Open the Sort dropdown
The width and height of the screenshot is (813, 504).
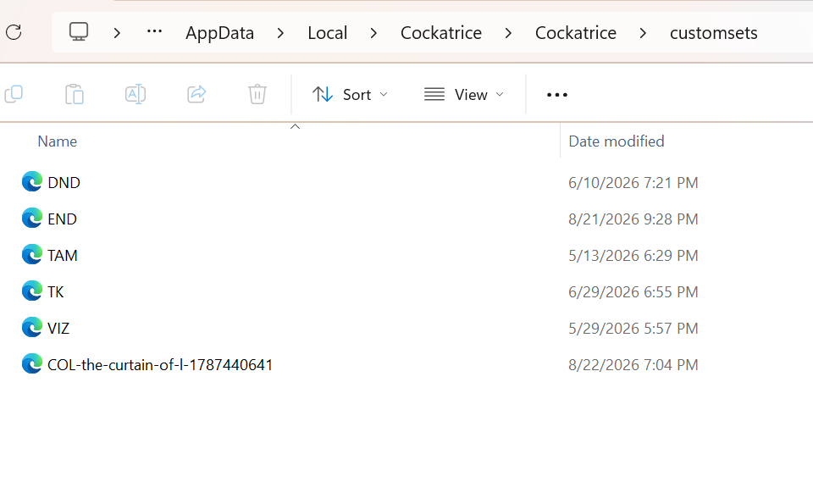pos(350,94)
